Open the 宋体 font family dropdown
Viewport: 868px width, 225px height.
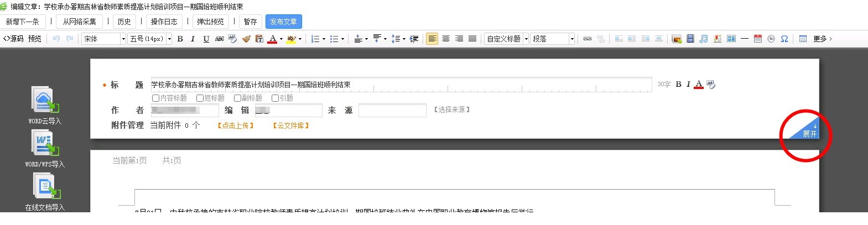[x=104, y=39]
